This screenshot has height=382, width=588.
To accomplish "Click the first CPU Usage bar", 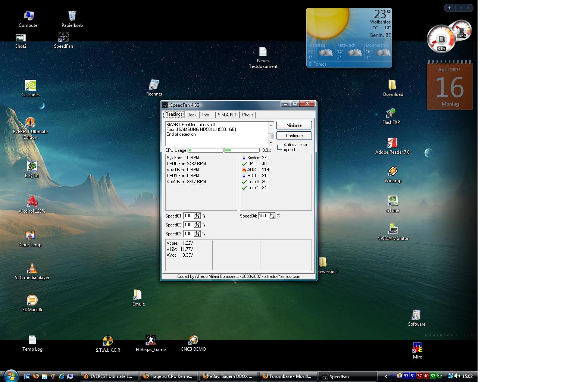I will point(205,150).
